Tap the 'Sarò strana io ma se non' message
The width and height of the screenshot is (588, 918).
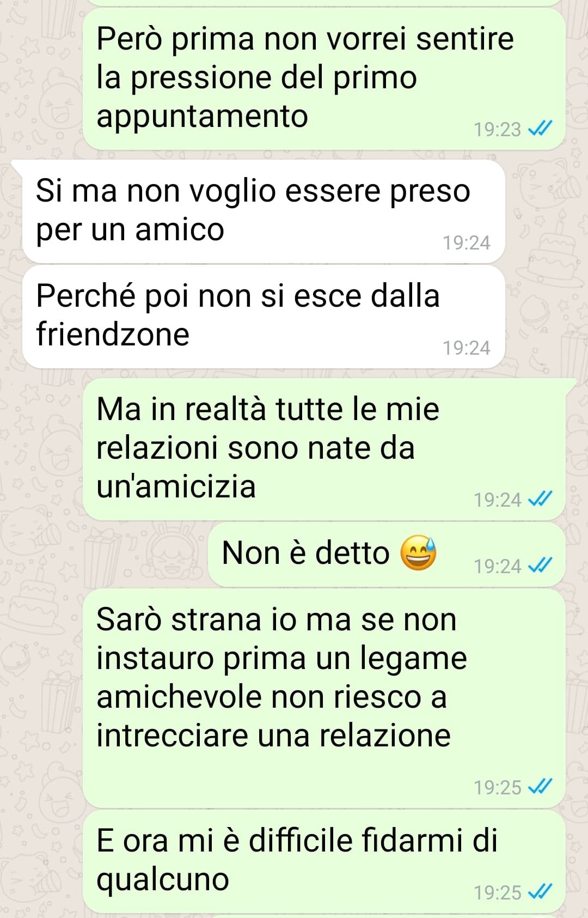[x=324, y=698]
